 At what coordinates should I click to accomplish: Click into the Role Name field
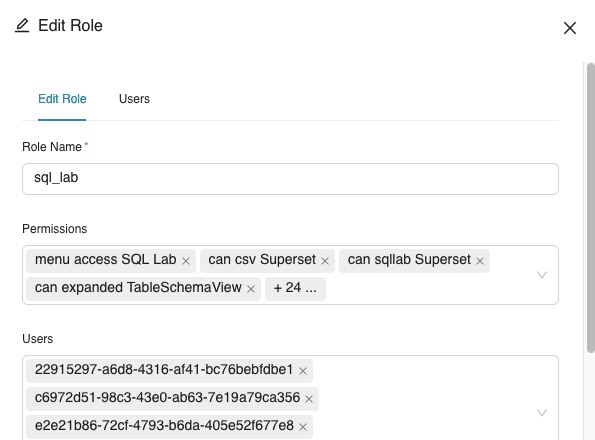pyautogui.click(x=290, y=179)
